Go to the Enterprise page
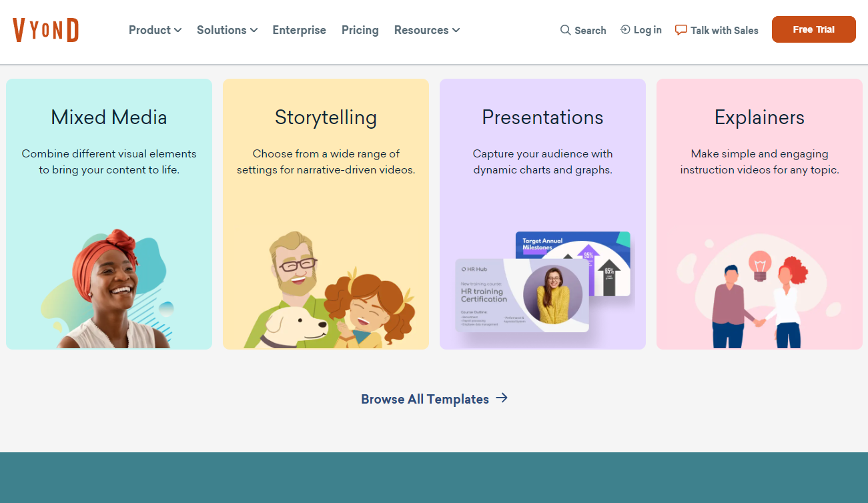 pos(299,30)
